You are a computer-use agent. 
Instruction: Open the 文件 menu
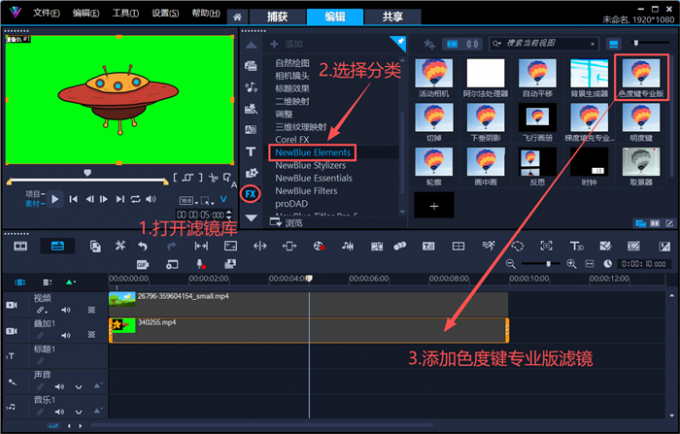[46, 13]
